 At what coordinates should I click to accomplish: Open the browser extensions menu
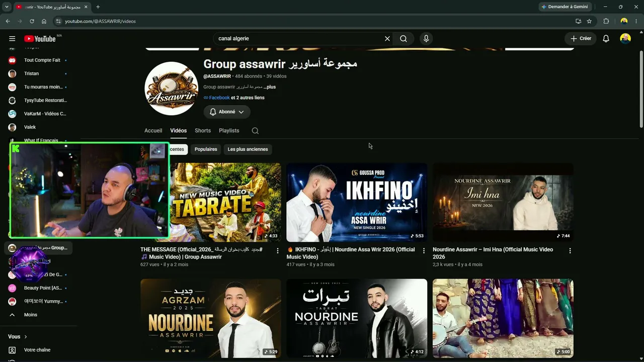(606, 21)
